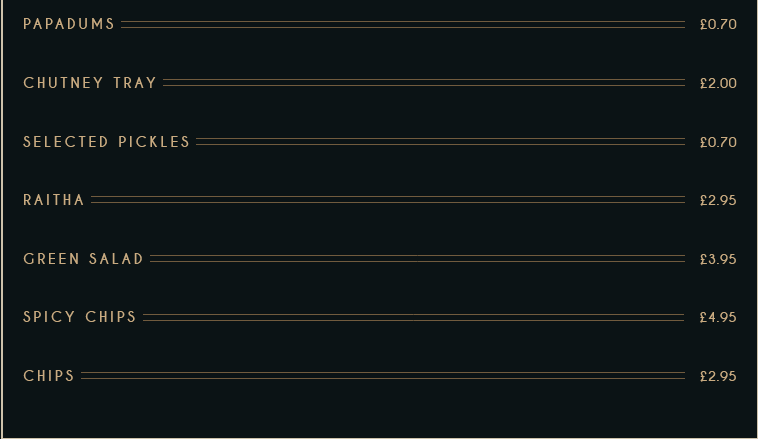Click the £3.95 Green Salad price
The image size is (758, 439).
tap(718, 259)
